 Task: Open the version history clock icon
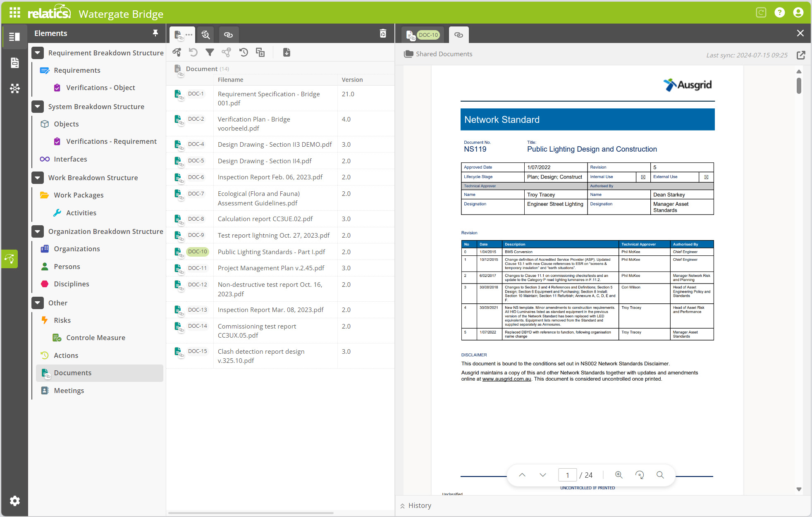[244, 52]
